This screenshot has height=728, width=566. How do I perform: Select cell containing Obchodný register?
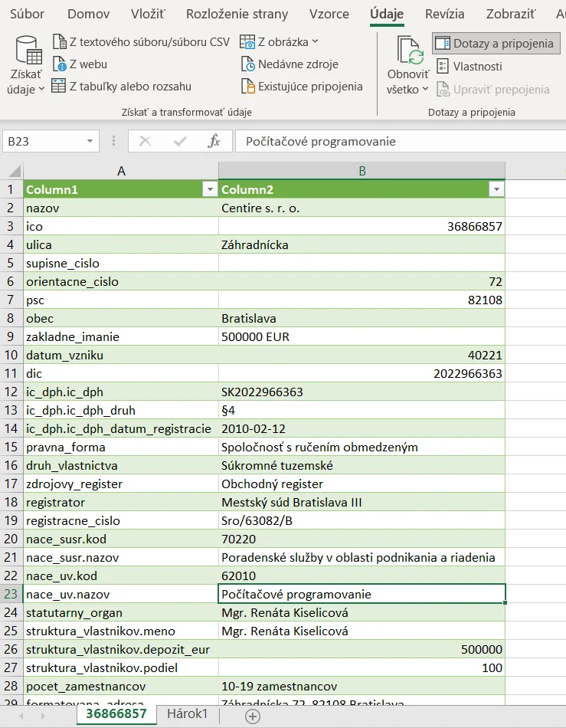click(362, 484)
